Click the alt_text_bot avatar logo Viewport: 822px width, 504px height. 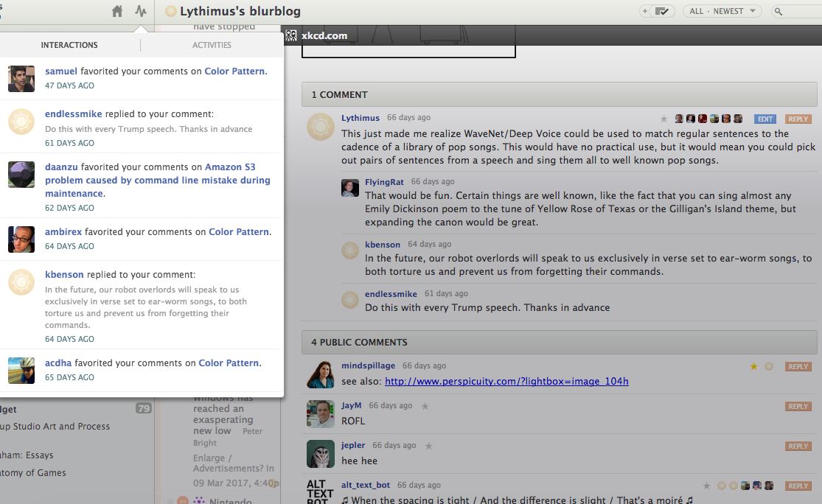tap(320, 492)
